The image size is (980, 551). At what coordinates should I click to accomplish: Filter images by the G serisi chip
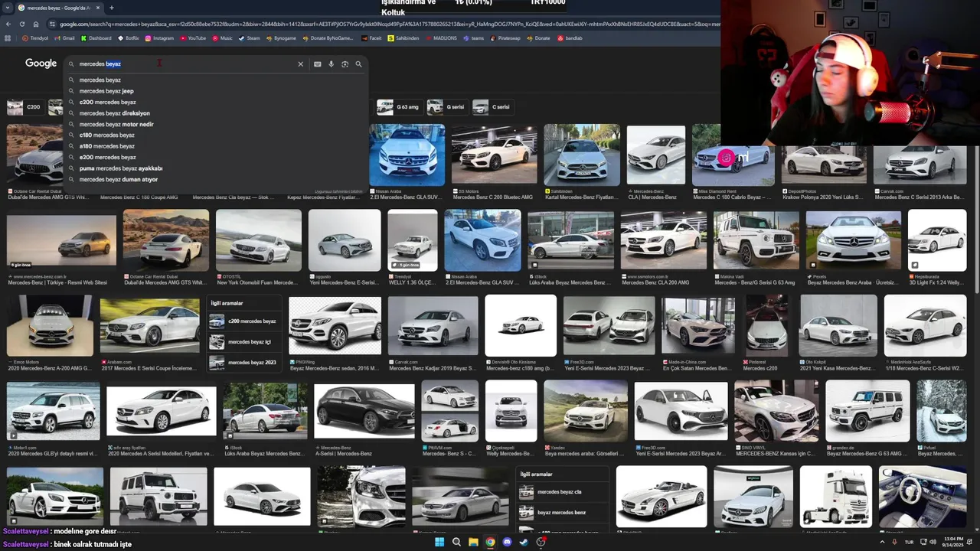[x=447, y=107]
